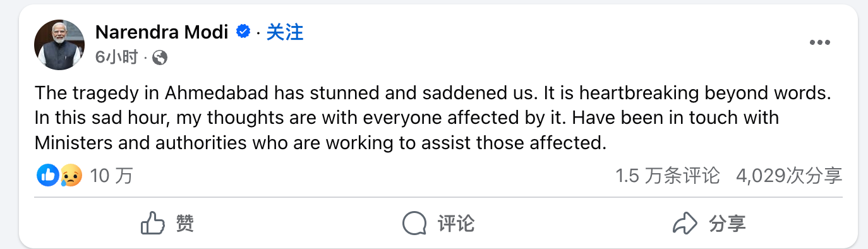Image resolution: width=868 pixels, height=249 pixels.
Task: Click the outlined thumbs-up icon
Action: pos(152,223)
